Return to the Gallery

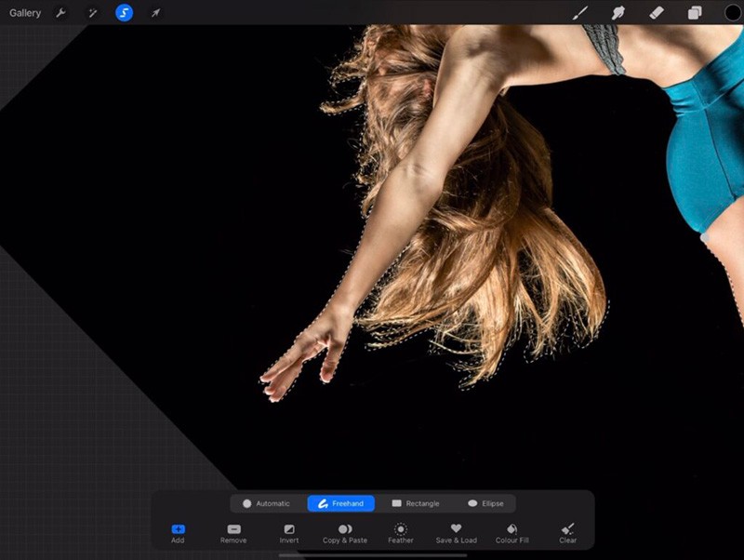24,13
